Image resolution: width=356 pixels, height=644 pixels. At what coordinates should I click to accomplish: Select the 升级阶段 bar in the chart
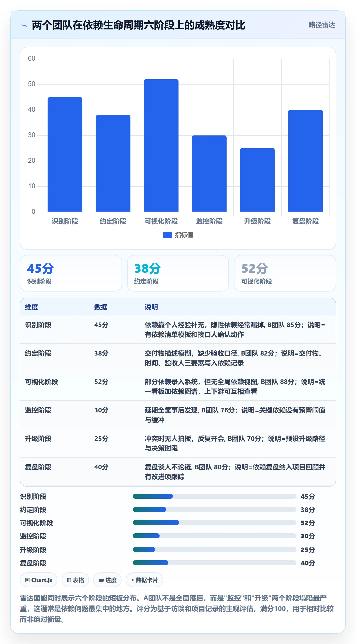[257, 180]
